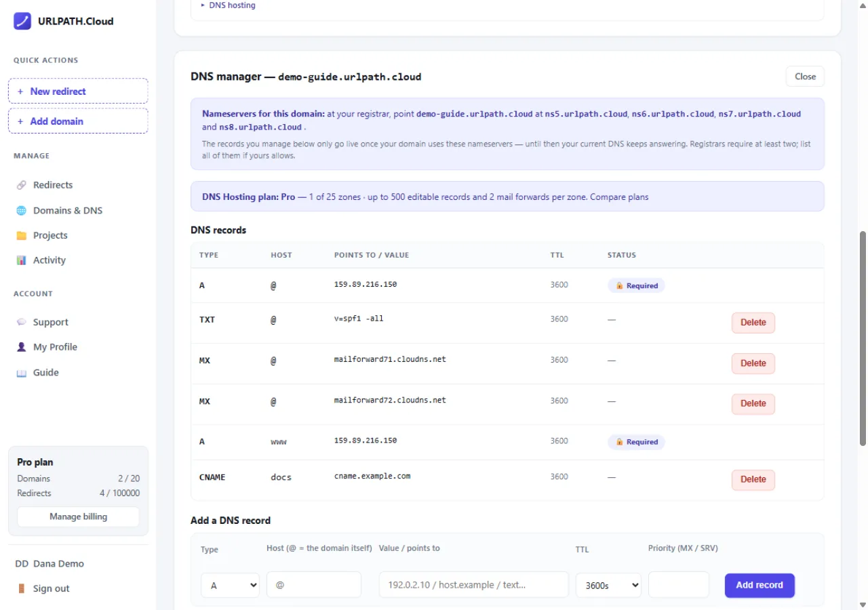Click the speech bubble icon beside Support

point(21,322)
